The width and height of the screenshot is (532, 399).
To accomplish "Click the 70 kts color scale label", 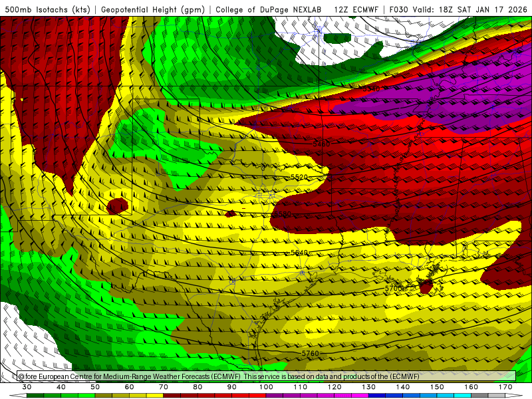I will click(164, 387).
